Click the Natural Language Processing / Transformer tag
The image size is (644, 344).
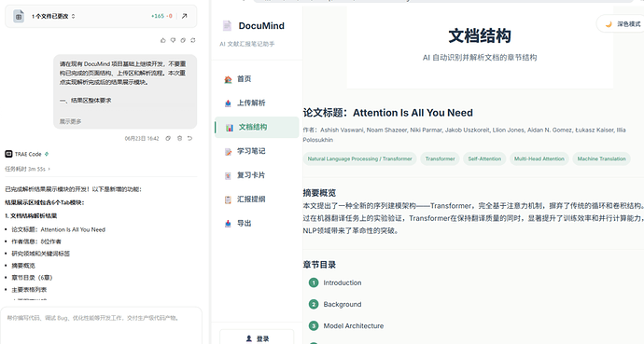click(359, 158)
